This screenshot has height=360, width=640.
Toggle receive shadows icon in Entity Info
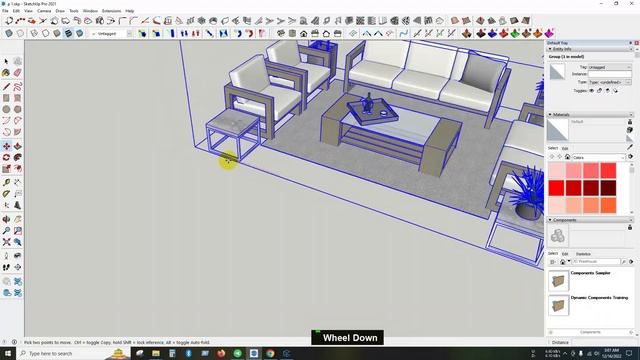pyautogui.click(x=607, y=91)
